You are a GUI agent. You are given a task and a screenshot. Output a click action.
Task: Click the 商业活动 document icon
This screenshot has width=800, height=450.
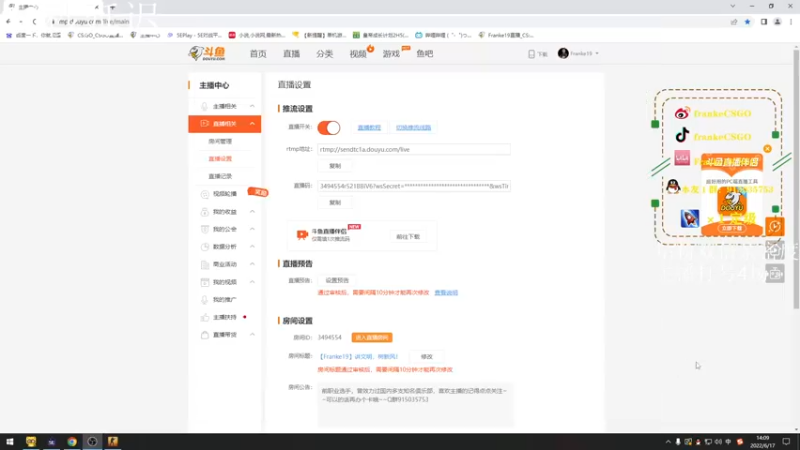[x=205, y=264]
